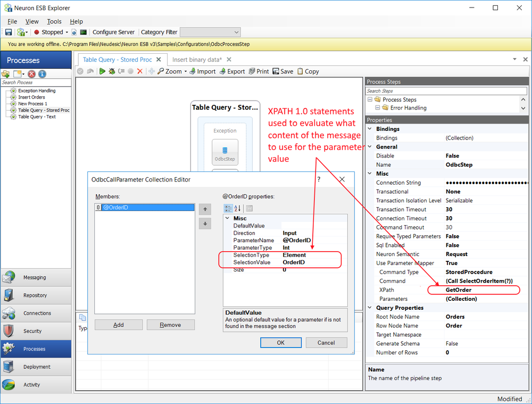
Task: Click the green Run process icon
Action: point(102,71)
